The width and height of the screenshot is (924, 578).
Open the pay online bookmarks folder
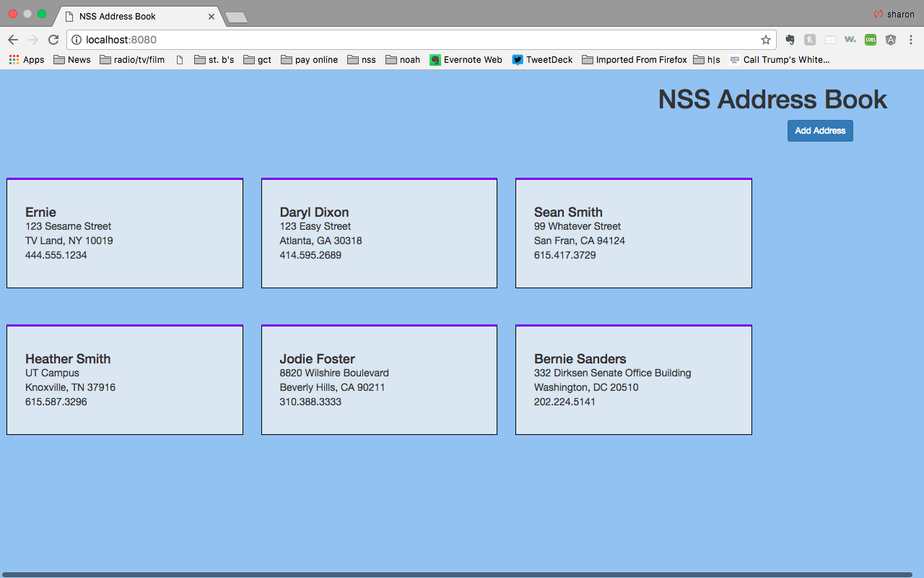pos(309,60)
